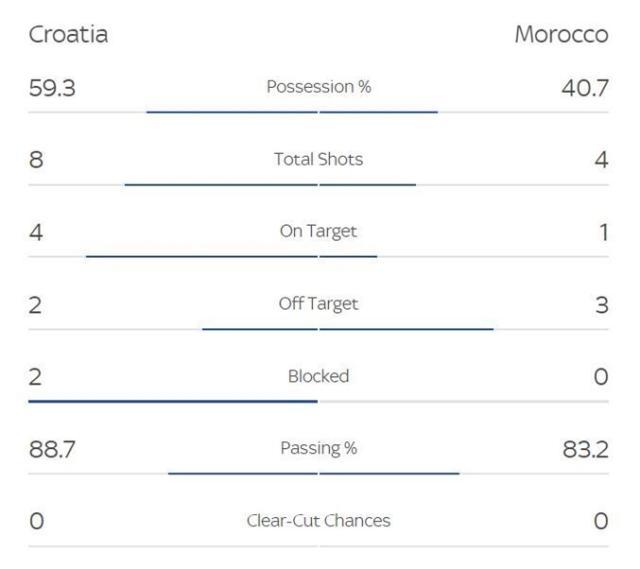Select the Blocked stat label
The image size is (640, 569).
(318, 376)
